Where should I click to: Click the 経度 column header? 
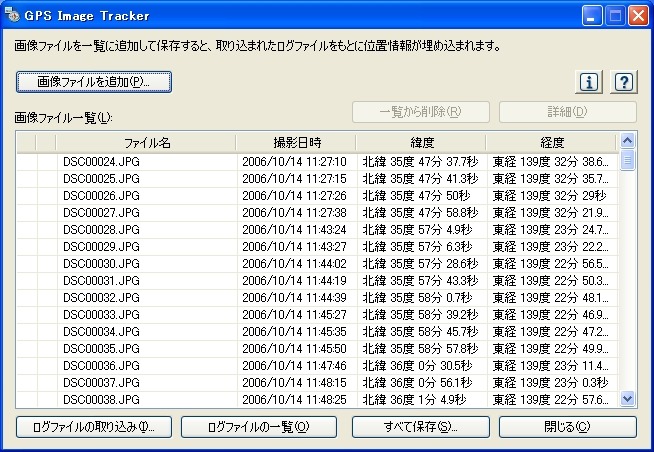point(551,143)
